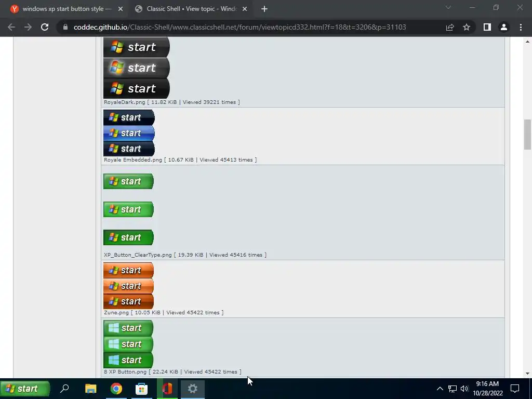The image size is (532, 399).
Task: Click the scrollbar up arrow
Action: click(x=527, y=42)
